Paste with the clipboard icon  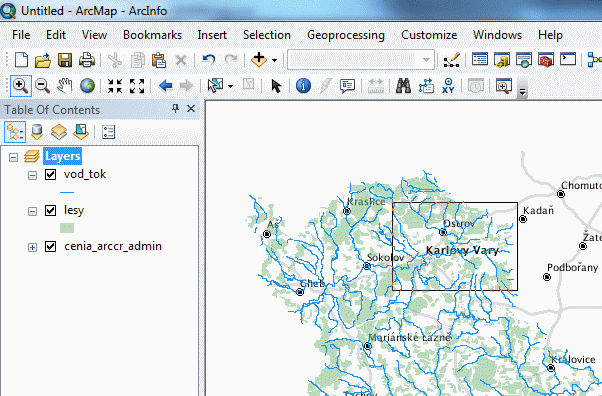[x=159, y=60]
